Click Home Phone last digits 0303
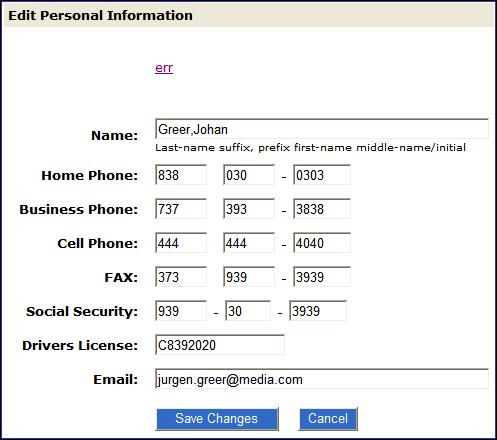 [322, 175]
